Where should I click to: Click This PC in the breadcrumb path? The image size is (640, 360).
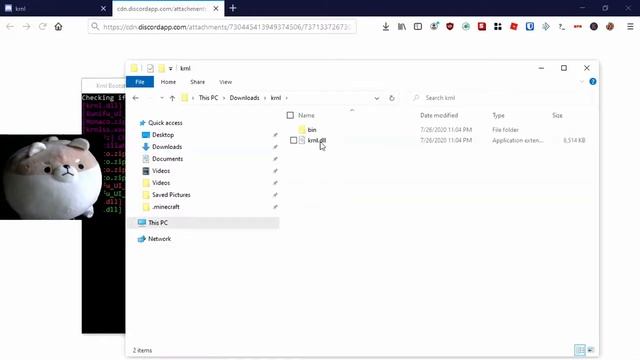208,98
